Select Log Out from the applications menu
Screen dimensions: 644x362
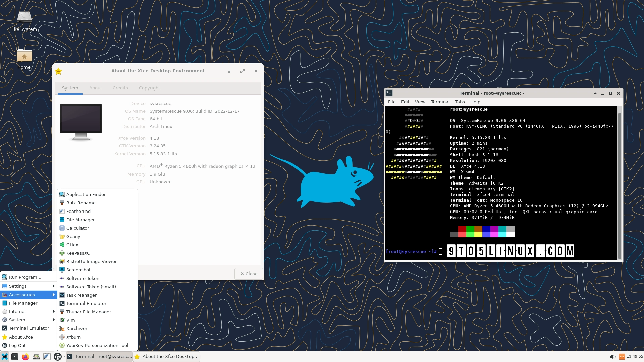(x=18, y=345)
